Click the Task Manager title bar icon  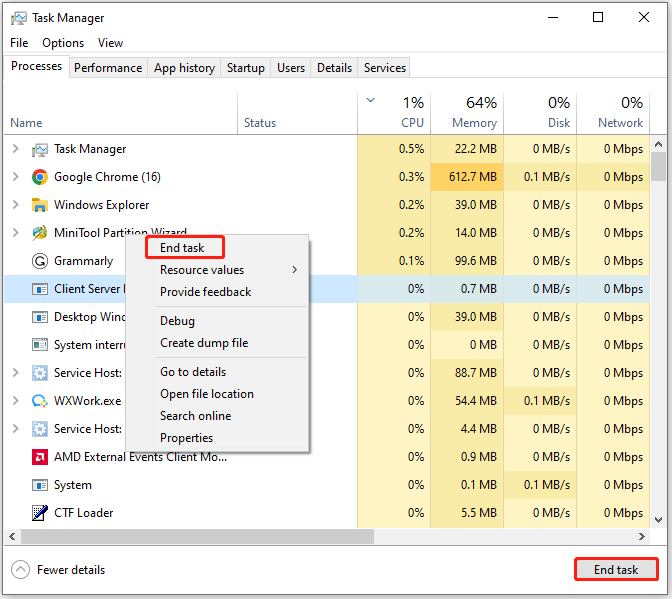[18, 18]
